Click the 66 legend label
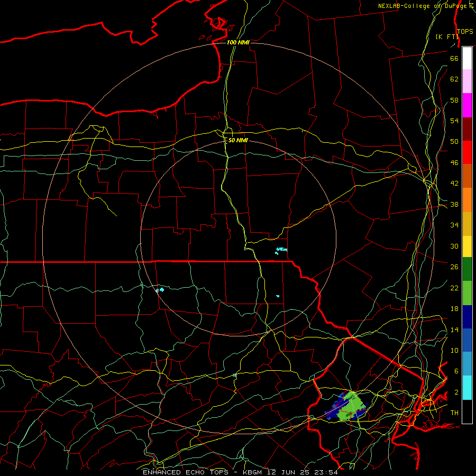This screenshot has height=476, width=476. click(x=454, y=58)
